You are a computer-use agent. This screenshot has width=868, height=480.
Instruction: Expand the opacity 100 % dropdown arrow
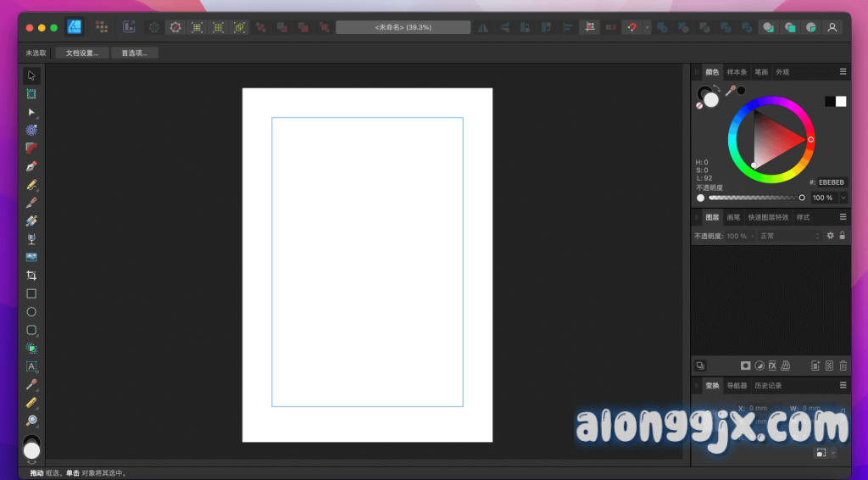point(843,198)
